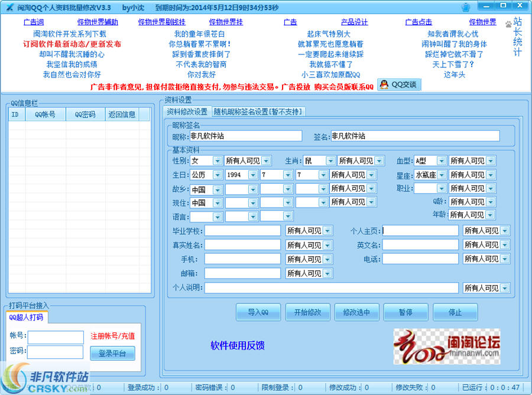Click the QQ密码 column header

(x=85, y=115)
